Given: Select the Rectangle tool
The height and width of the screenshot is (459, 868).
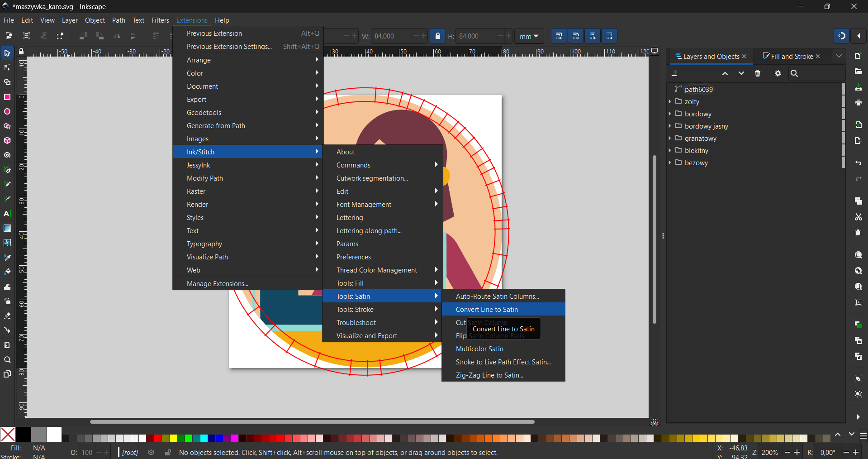Looking at the screenshot, I should (7, 97).
